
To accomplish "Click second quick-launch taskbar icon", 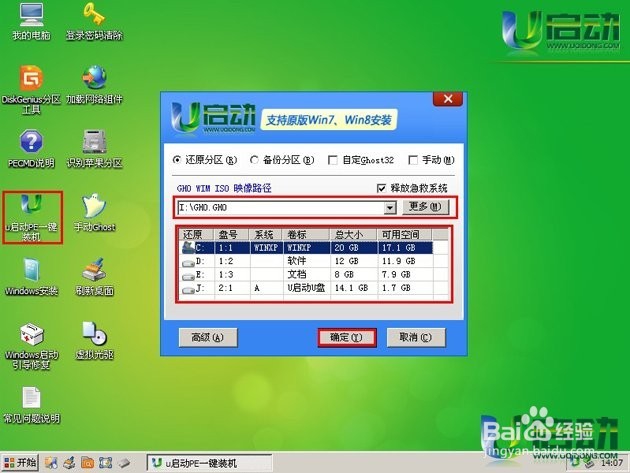I will tap(69, 463).
